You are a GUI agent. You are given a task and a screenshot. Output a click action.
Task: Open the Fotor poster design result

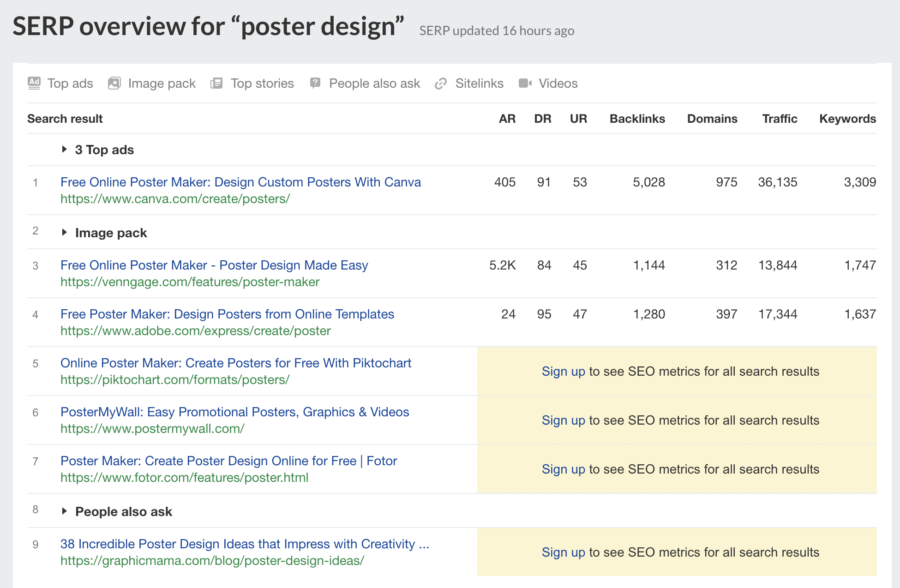point(228,461)
